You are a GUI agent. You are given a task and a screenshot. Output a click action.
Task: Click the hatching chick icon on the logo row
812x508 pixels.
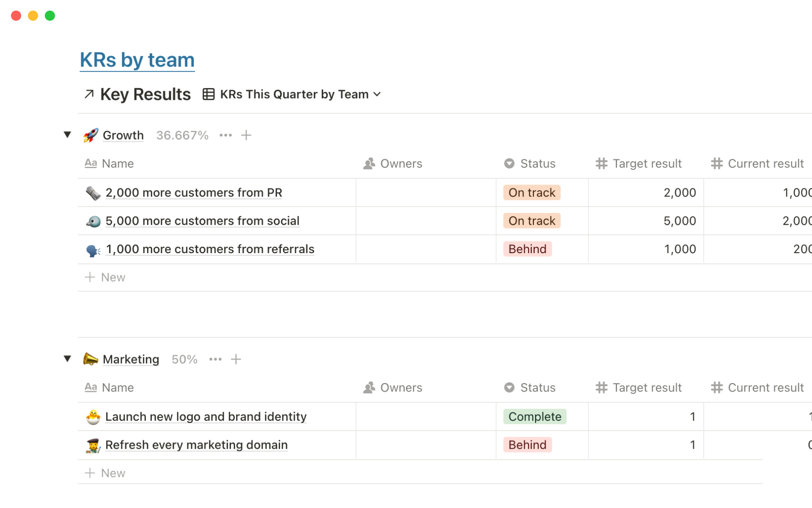click(x=93, y=417)
